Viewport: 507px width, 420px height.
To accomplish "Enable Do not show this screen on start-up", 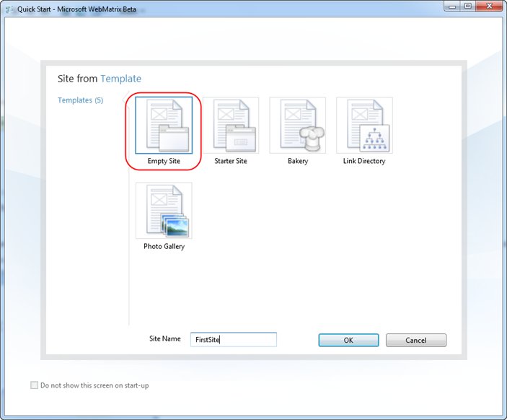I will (x=35, y=385).
